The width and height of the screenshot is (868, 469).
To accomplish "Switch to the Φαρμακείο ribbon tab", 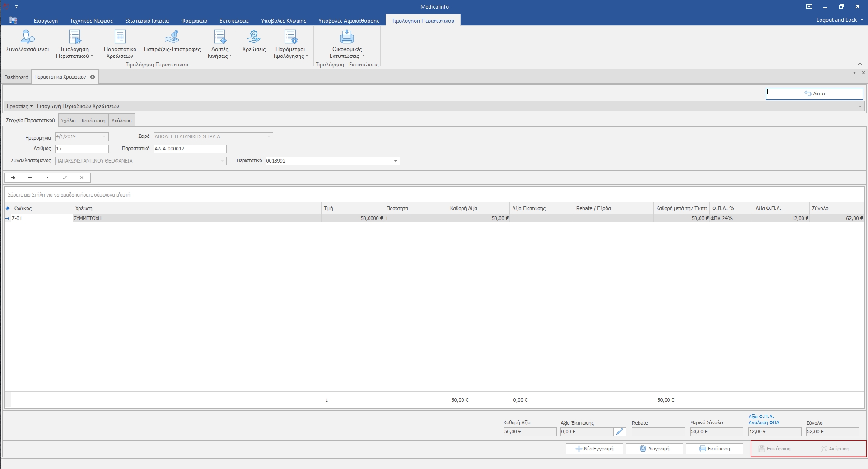I will click(194, 21).
